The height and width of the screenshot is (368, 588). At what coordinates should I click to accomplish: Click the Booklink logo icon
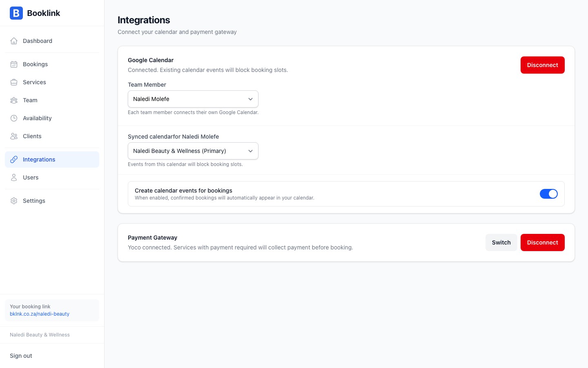coord(16,13)
